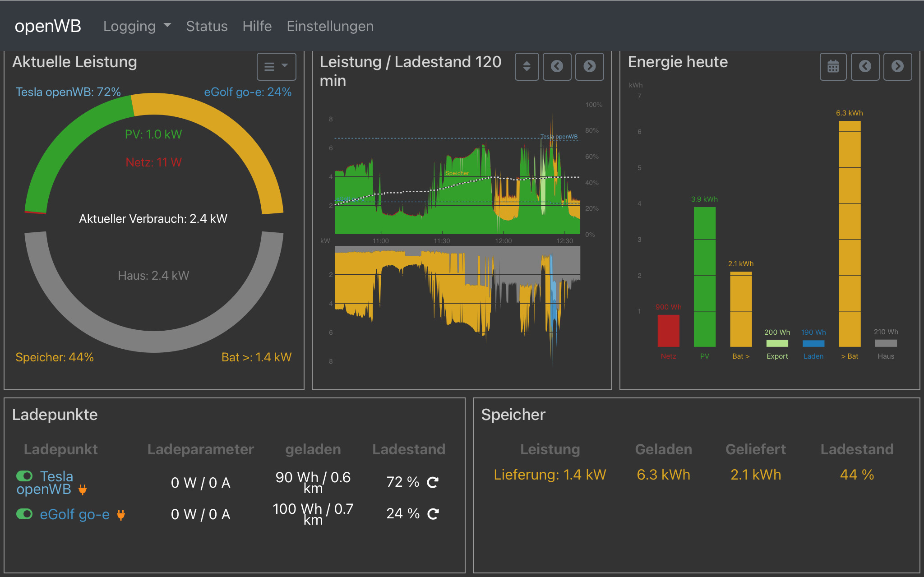The width and height of the screenshot is (924, 577).
Task: Click the plug icon next to eGolf go-e
Action: 121,515
